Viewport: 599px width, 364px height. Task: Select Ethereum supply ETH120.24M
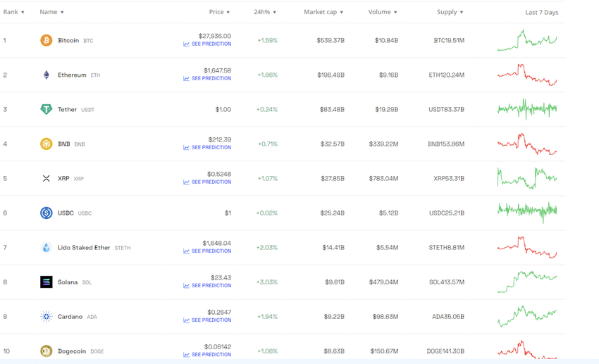point(447,75)
